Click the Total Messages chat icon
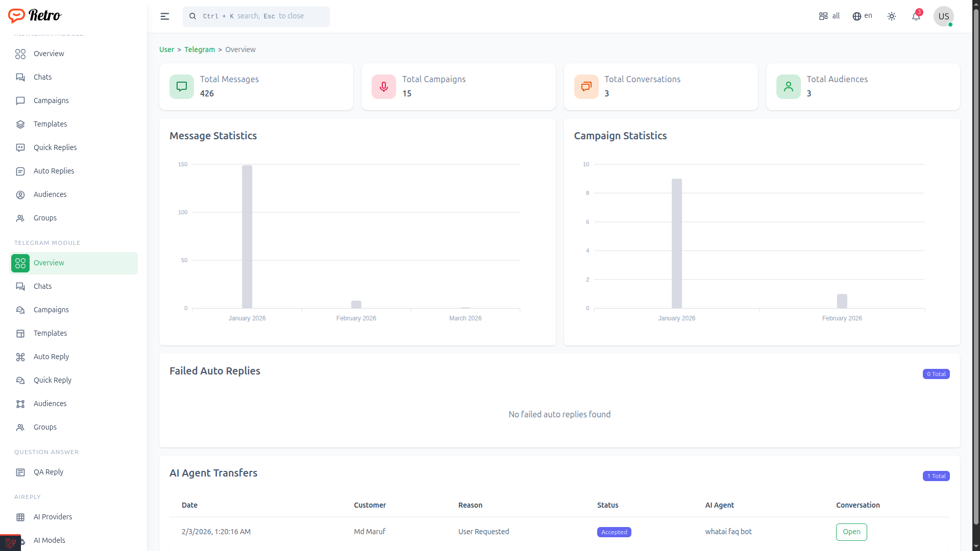The height and width of the screenshot is (551, 980). (182, 87)
